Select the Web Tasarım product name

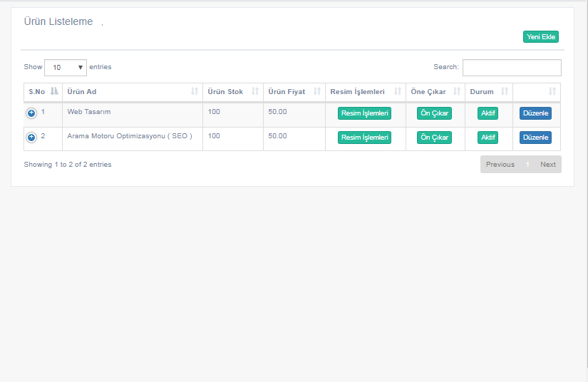[x=89, y=112]
